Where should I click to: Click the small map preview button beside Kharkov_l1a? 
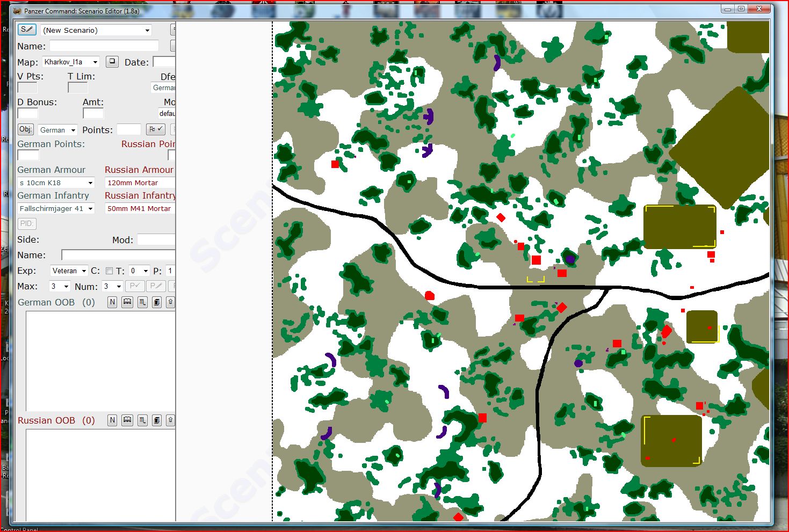point(112,62)
